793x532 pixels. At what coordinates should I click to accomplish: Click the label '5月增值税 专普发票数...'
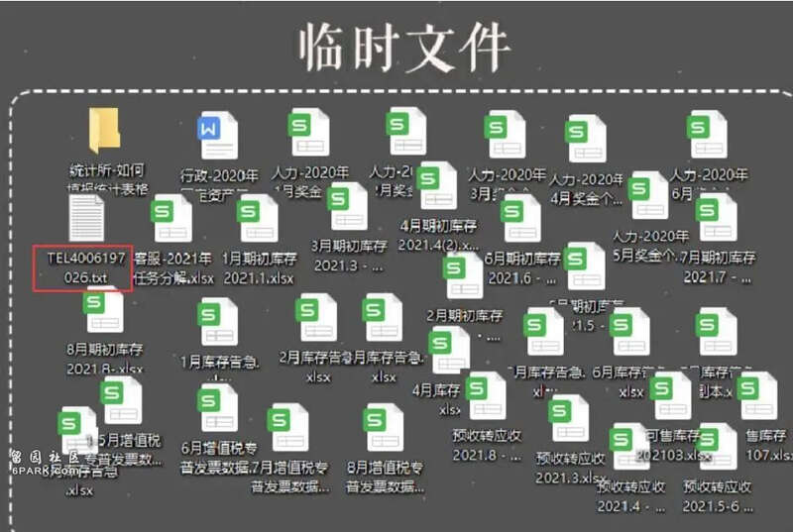click(126, 450)
